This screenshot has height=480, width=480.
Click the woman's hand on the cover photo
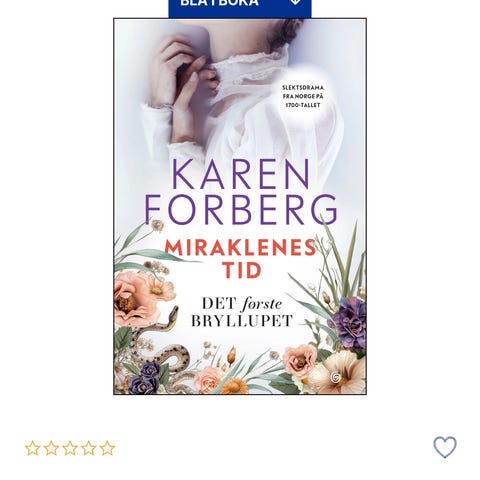click(182, 75)
